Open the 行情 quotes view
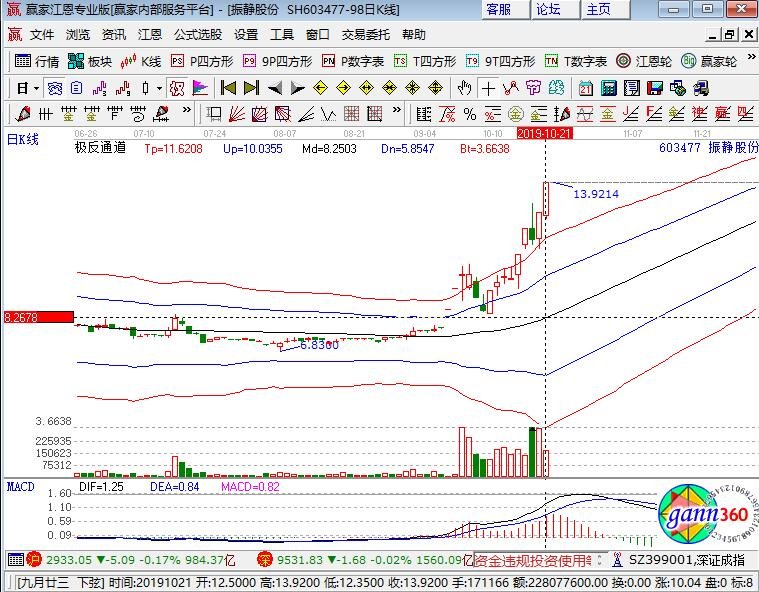The image size is (759, 592). 37,61
